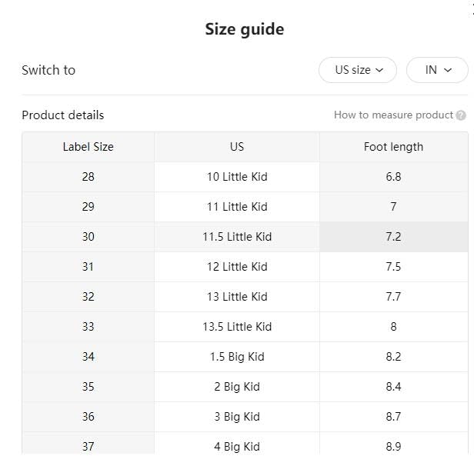Image resolution: width=474 pixels, height=476 pixels.
Task: Open the US size dropdown
Action: (x=358, y=70)
